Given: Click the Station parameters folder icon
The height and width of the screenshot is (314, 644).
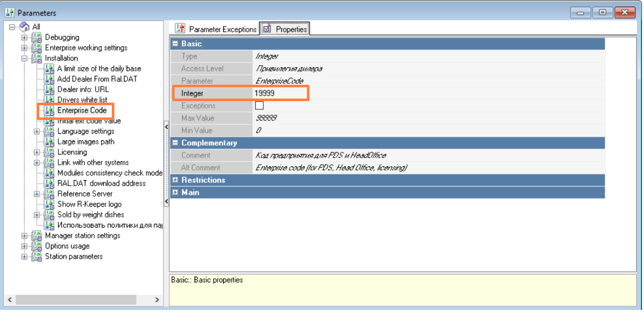Looking at the screenshot, I should (37, 256).
